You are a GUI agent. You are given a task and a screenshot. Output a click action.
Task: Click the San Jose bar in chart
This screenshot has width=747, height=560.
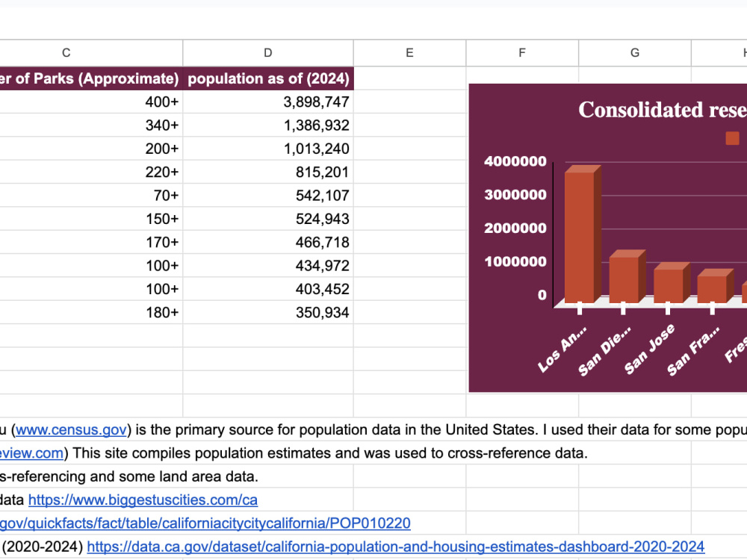(672, 283)
